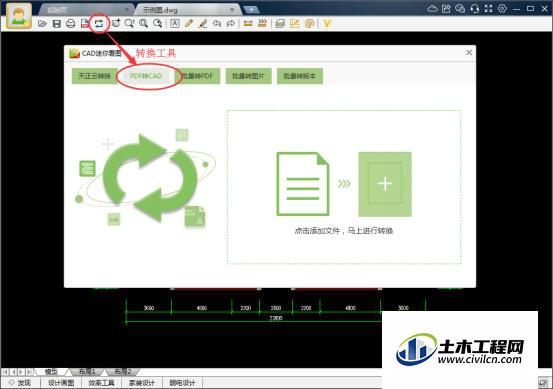Open customer support headset icon
The width and height of the screenshot is (553, 389).
[475, 9]
